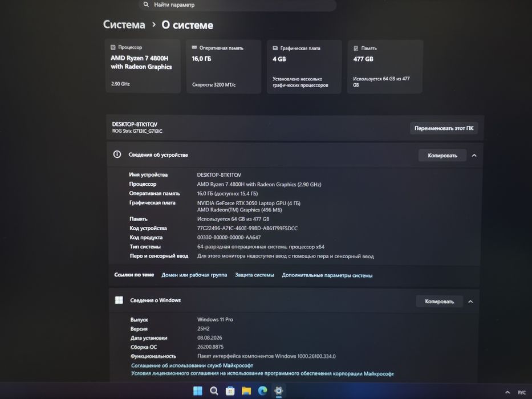532x399 pixels.
Task: Click "Переименовать этот ПК" button
Action: 444,128
